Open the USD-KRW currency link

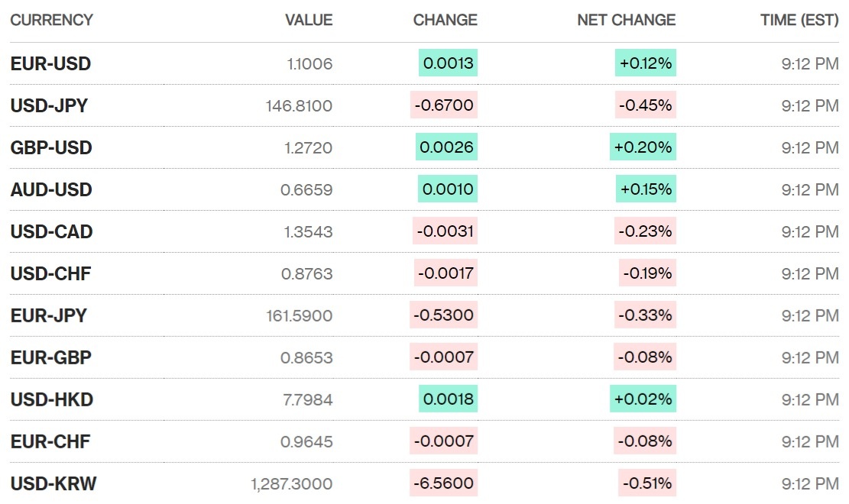tap(53, 483)
